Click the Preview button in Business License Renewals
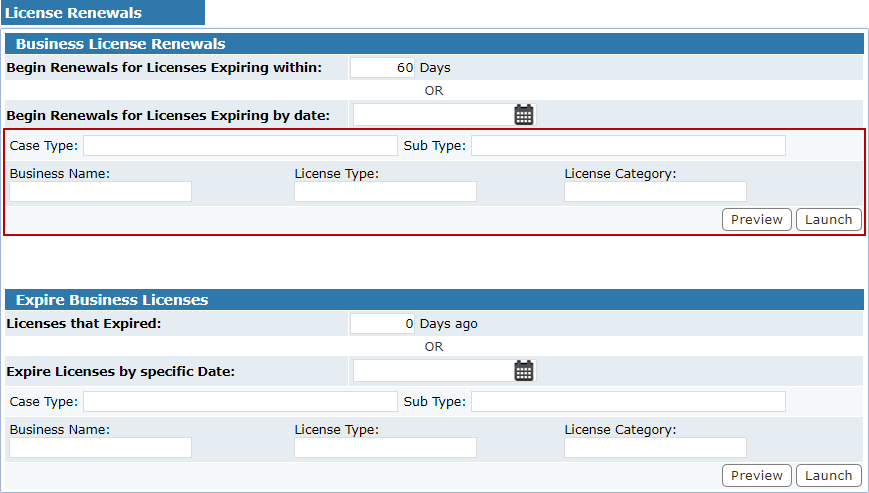The width and height of the screenshot is (869, 493). pyautogui.click(x=756, y=219)
